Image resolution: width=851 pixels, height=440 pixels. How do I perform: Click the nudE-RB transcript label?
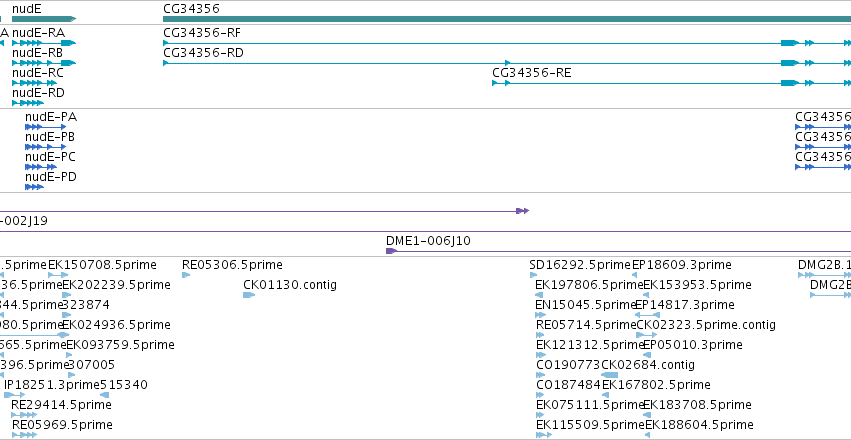coord(37,53)
